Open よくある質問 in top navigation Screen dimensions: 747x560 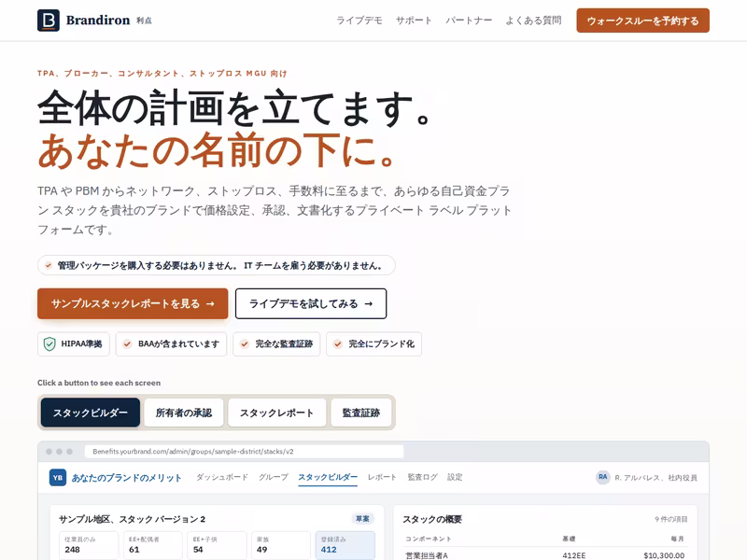[x=533, y=21]
